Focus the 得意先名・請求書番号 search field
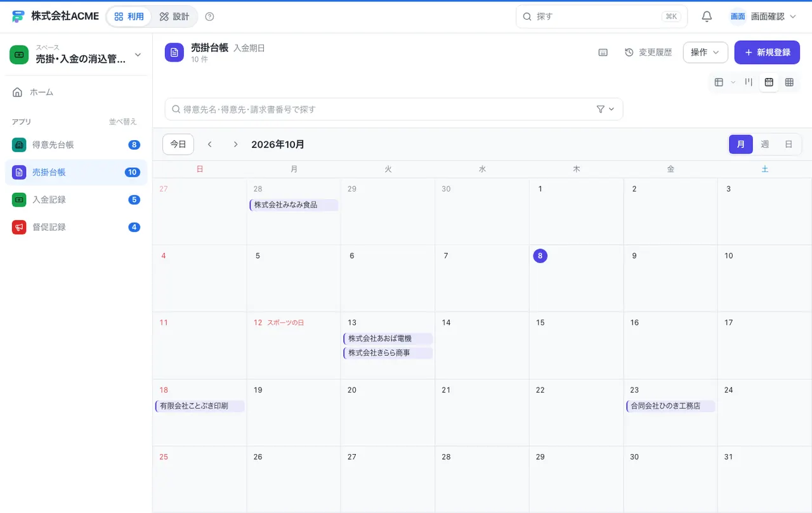 pyautogui.click(x=394, y=109)
